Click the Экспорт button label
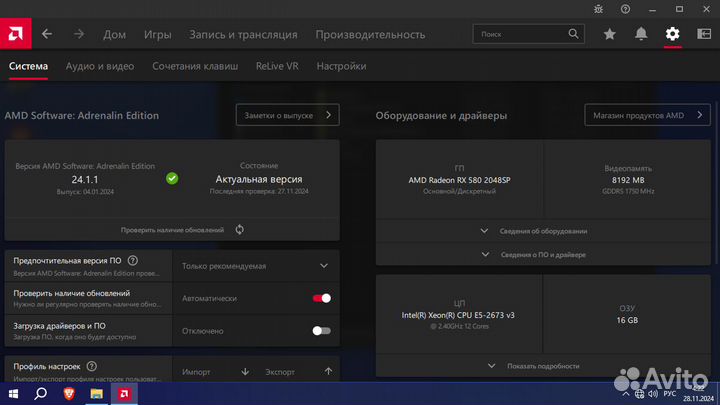The width and height of the screenshot is (720, 405). pyautogui.click(x=280, y=372)
